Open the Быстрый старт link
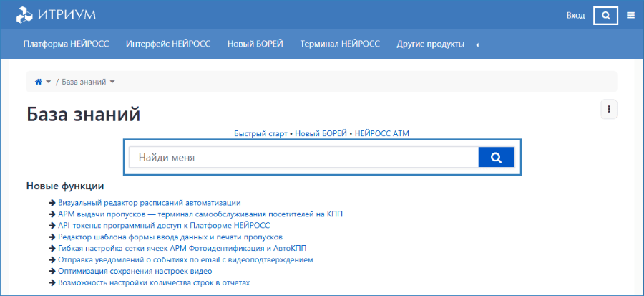The width and height of the screenshot is (644, 296). pos(260,133)
